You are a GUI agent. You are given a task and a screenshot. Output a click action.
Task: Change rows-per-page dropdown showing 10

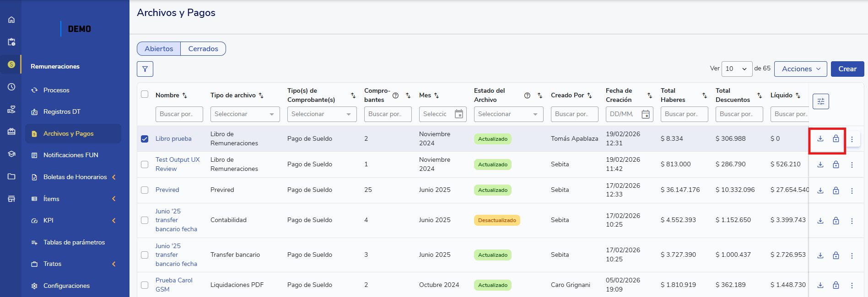[x=737, y=69]
